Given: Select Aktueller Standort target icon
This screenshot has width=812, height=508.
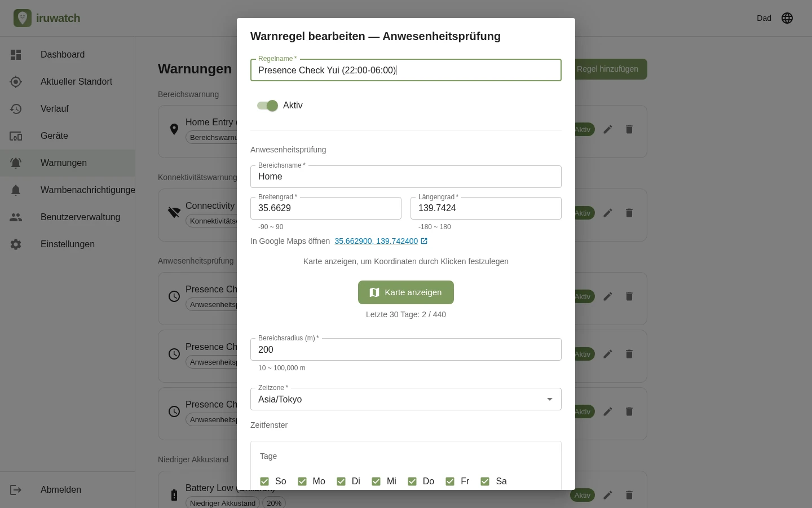Looking at the screenshot, I should [x=16, y=82].
